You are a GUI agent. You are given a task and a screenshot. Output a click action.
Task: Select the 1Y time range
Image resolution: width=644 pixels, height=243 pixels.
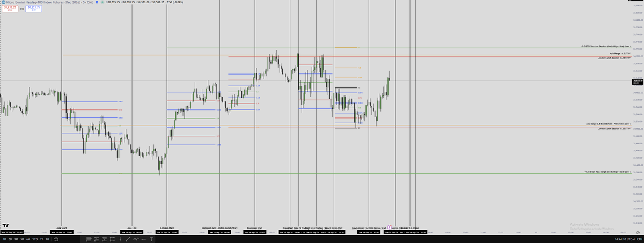42,239
